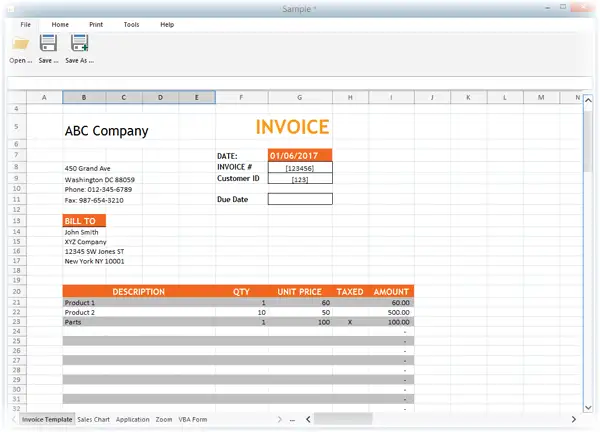Click the Save disk icon

(x=48, y=43)
